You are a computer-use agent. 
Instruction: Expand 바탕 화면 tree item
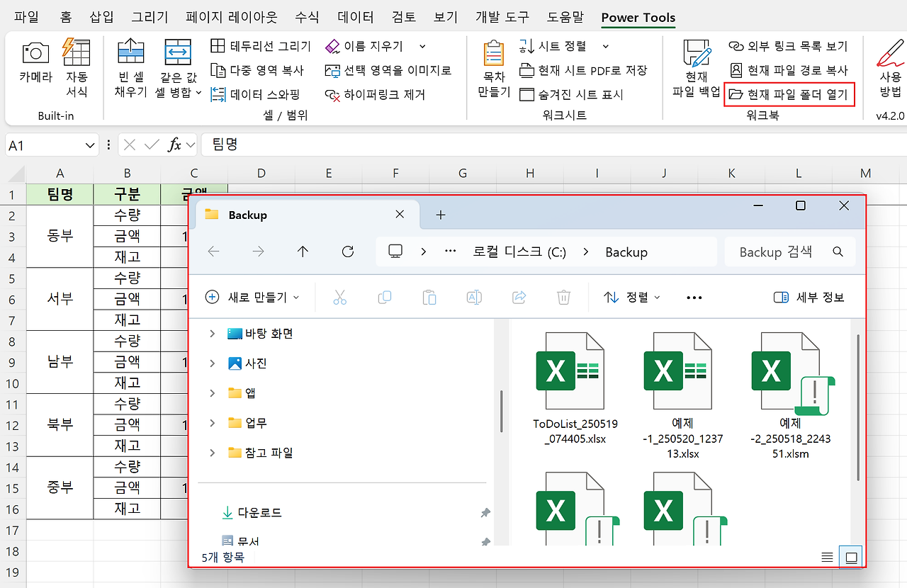pos(212,334)
